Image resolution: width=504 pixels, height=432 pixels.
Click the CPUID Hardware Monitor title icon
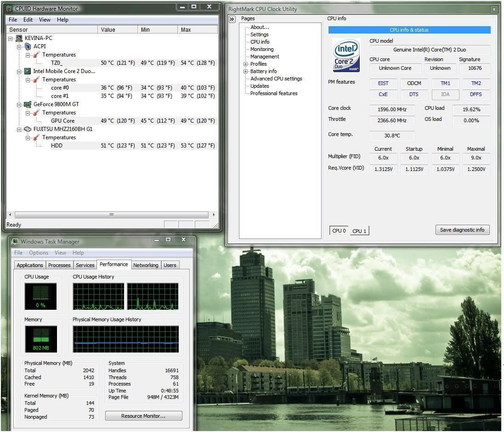[x=10, y=9]
